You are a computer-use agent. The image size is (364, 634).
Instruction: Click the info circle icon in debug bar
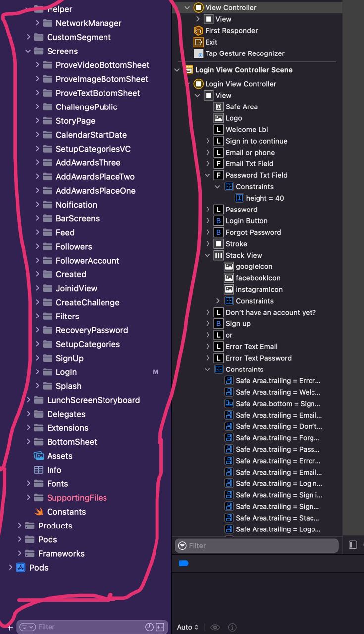tap(232, 627)
